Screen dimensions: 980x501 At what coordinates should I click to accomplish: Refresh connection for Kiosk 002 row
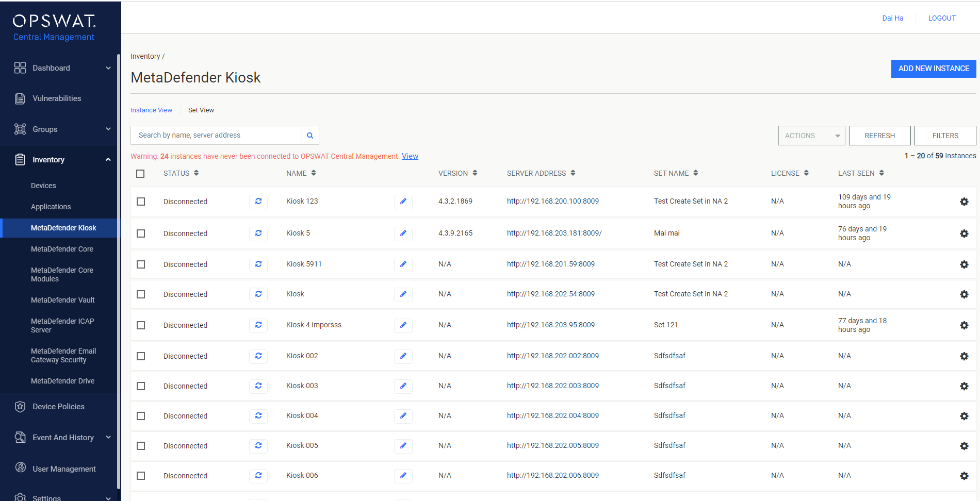(258, 356)
